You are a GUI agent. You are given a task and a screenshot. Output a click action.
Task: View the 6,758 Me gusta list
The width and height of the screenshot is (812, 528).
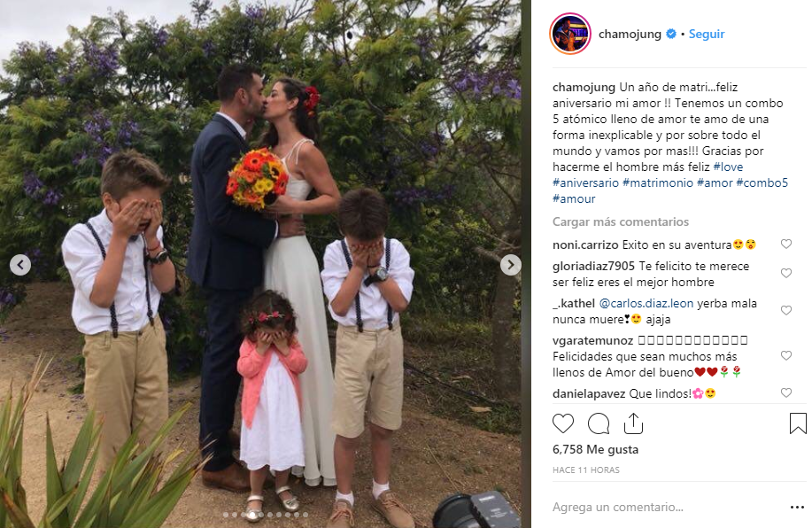tap(596, 450)
